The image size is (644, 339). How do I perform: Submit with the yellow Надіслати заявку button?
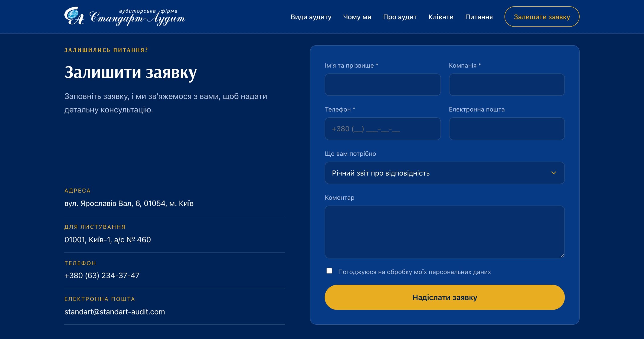coord(445,297)
